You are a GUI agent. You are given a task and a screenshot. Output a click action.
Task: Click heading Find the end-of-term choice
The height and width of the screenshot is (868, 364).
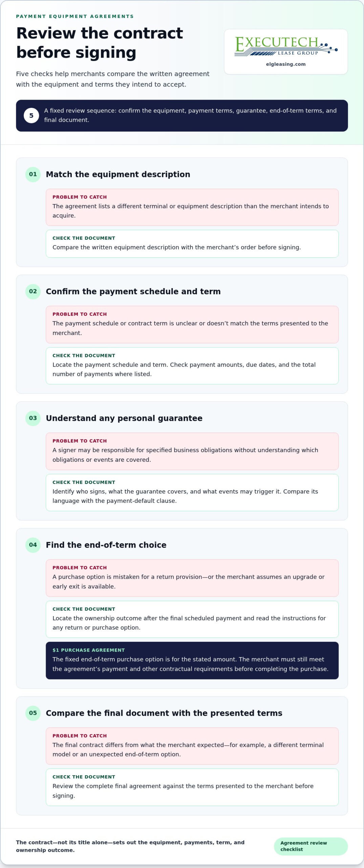(106, 545)
